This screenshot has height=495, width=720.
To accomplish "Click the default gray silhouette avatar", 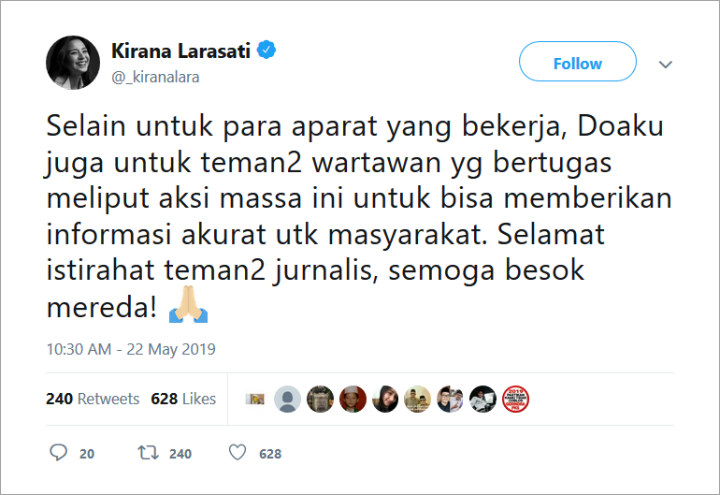I will tap(287, 399).
